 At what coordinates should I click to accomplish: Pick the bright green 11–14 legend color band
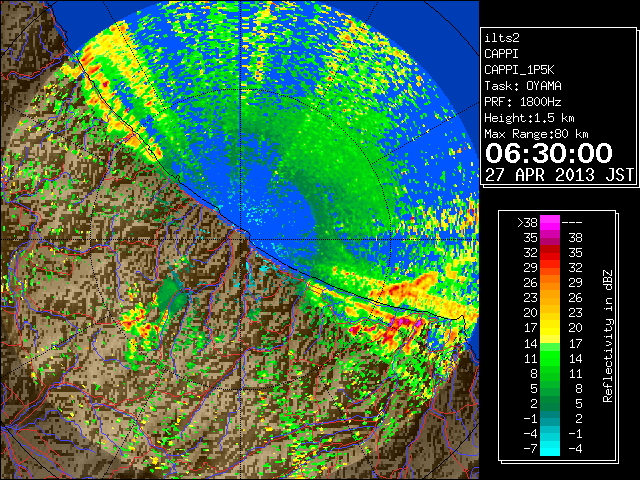[550, 358]
